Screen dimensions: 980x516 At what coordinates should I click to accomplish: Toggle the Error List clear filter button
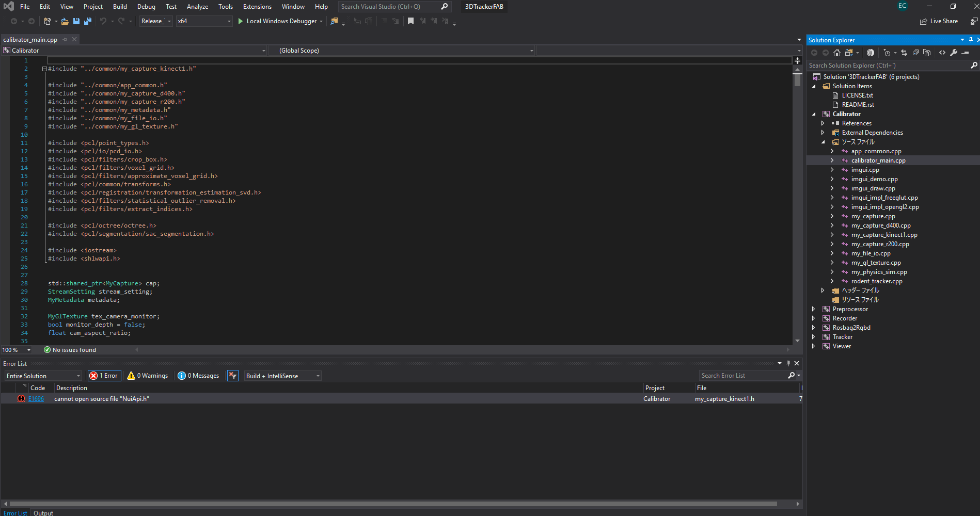tap(233, 376)
